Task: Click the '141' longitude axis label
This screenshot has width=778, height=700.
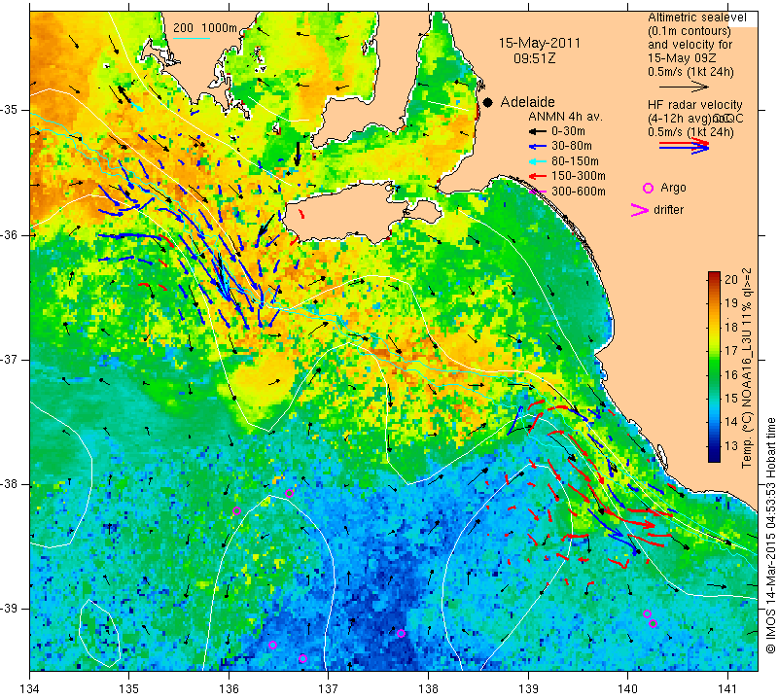Action: (x=727, y=688)
